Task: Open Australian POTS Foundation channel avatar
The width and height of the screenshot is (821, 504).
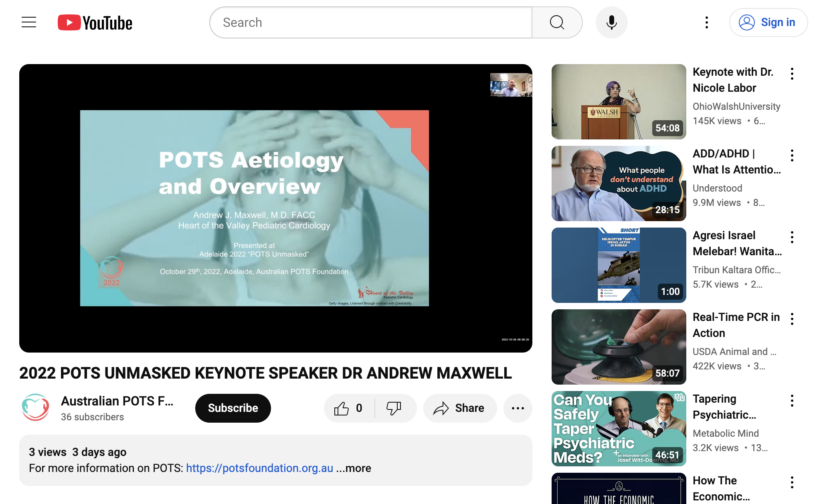Action: (35, 407)
